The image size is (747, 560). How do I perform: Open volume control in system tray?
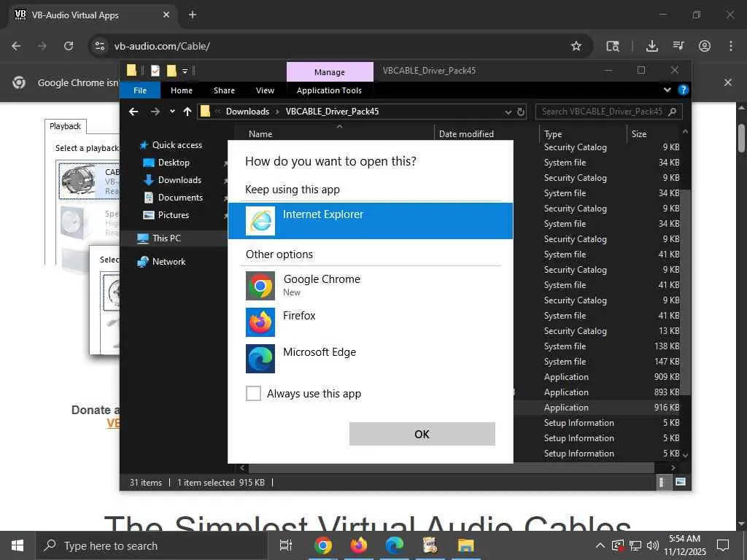(x=653, y=545)
